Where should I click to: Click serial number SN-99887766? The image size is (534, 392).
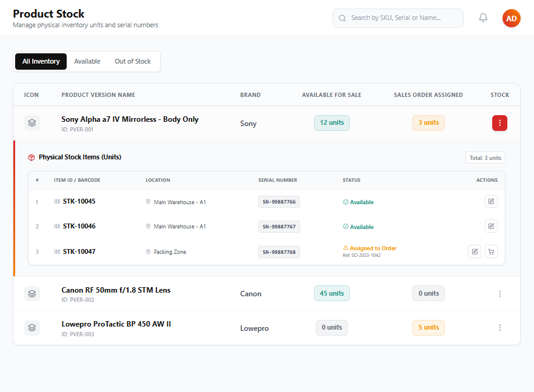(279, 202)
